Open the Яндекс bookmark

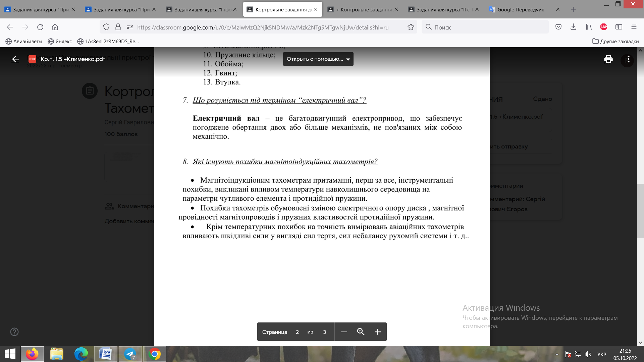click(60, 41)
